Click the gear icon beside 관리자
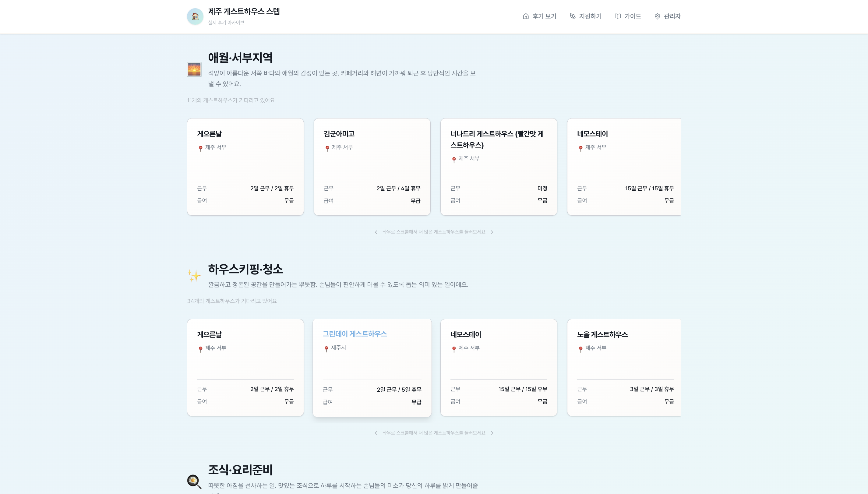This screenshot has height=494, width=868. point(657,16)
